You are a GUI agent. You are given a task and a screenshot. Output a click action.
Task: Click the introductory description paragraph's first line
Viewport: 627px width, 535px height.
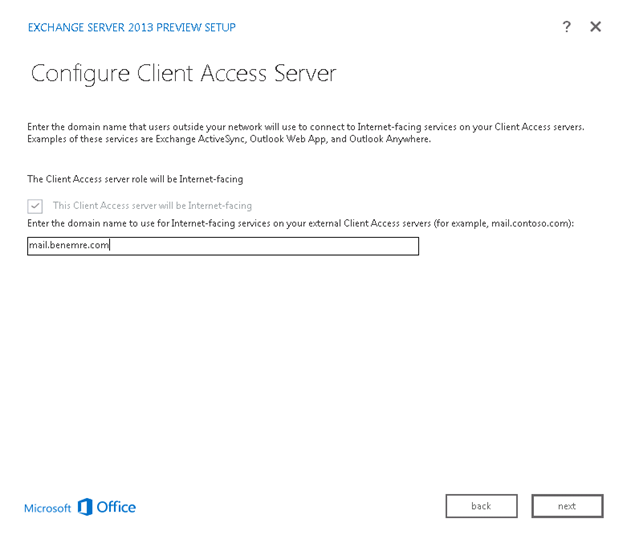[306, 127]
